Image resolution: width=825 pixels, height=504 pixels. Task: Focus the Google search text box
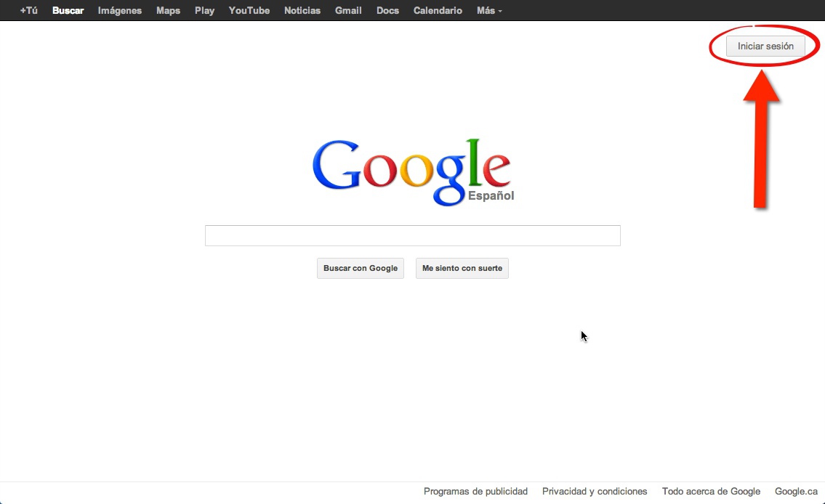click(412, 236)
